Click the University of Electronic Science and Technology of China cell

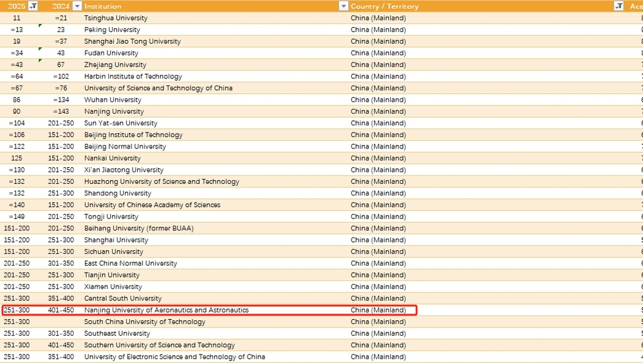[x=174, y=357]
